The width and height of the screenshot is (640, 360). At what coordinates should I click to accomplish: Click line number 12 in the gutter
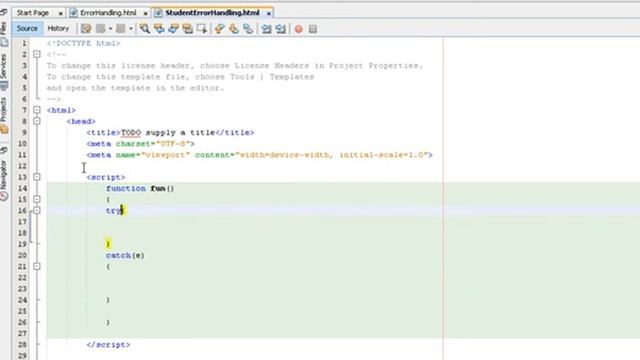22,166
